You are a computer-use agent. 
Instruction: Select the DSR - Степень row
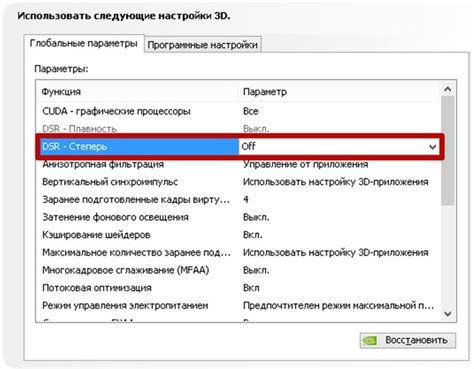click(239, 147)
